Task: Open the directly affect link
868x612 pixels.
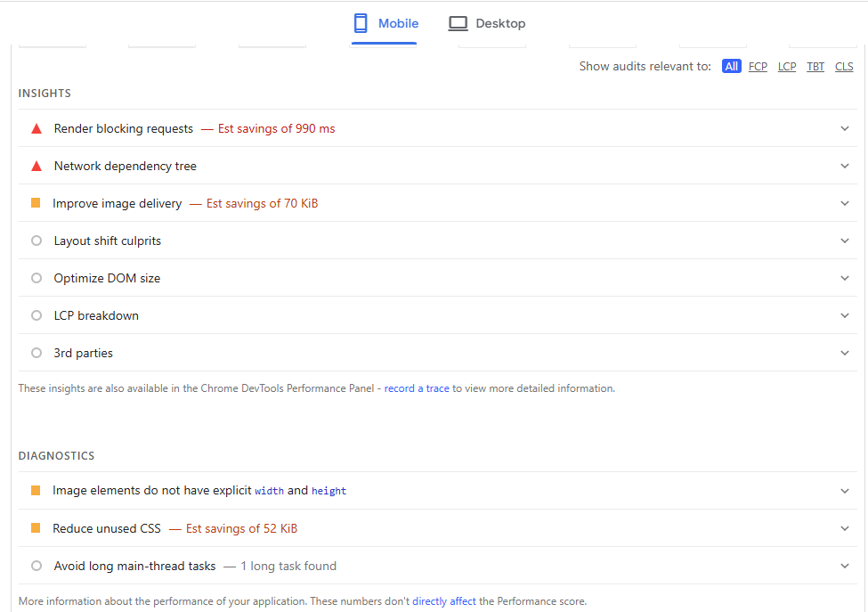Action: point(444,601)
